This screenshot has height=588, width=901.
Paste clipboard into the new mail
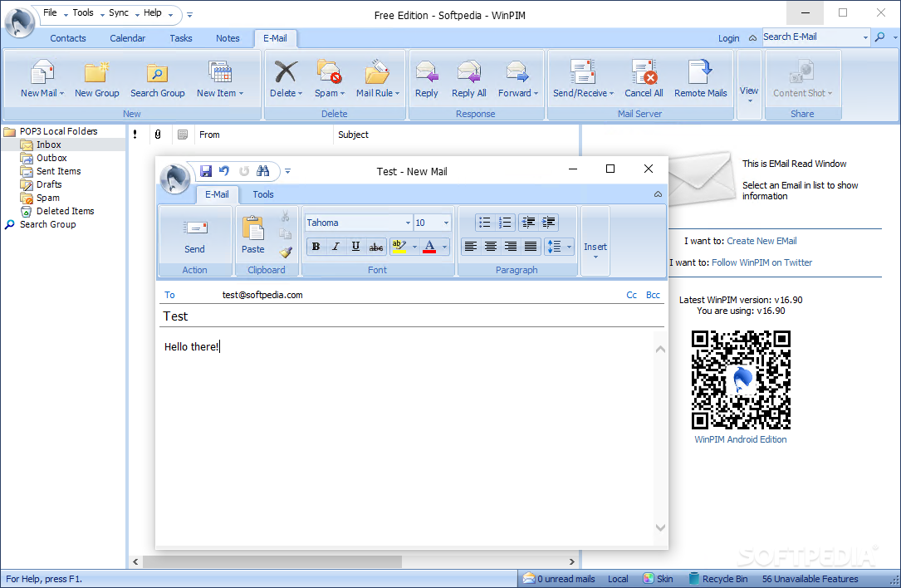point(252,235)
